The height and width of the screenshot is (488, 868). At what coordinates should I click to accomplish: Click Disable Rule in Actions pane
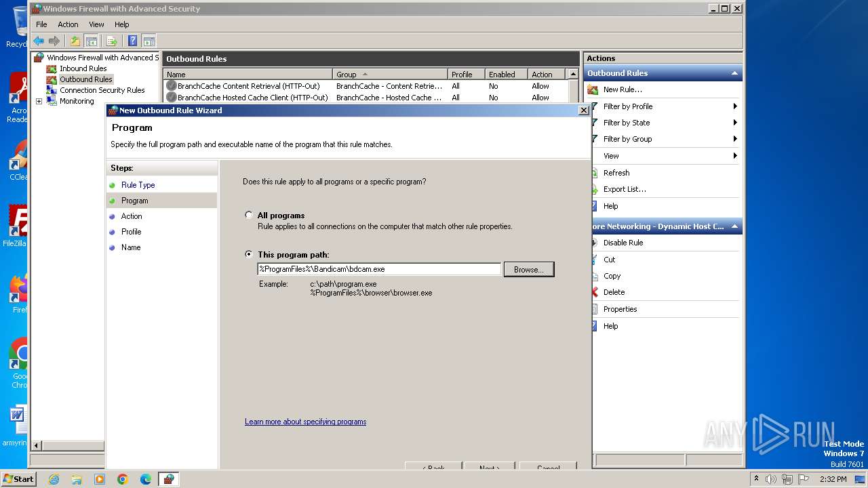(623, 243)
